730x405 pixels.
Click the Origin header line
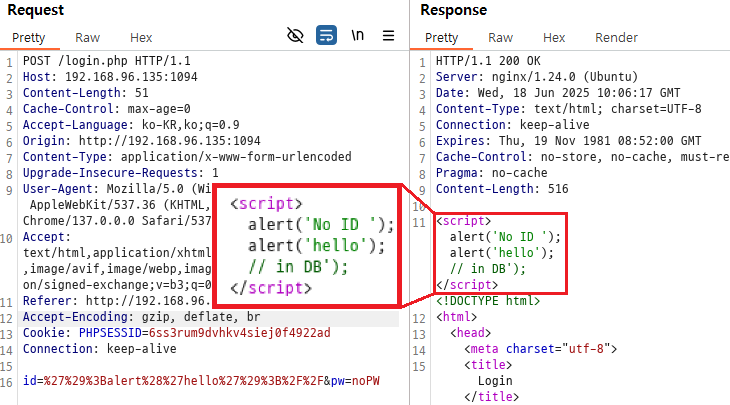[x=142, y=141]
